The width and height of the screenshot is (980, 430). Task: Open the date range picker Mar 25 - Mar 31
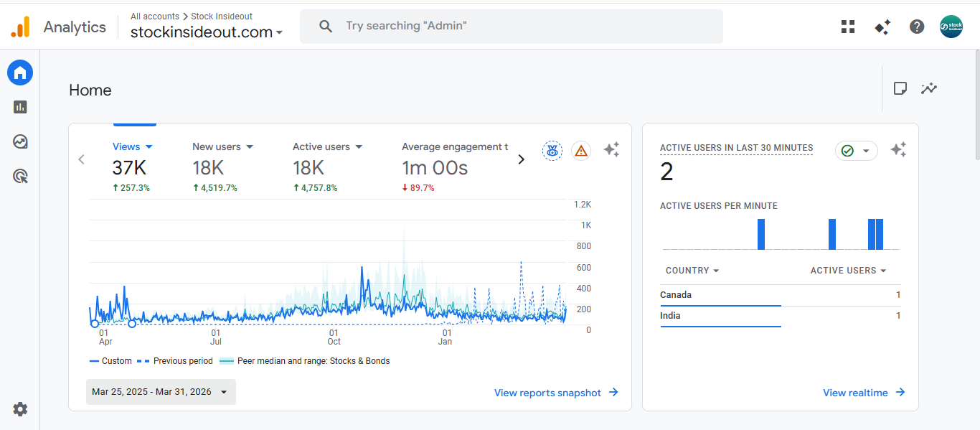160,392
